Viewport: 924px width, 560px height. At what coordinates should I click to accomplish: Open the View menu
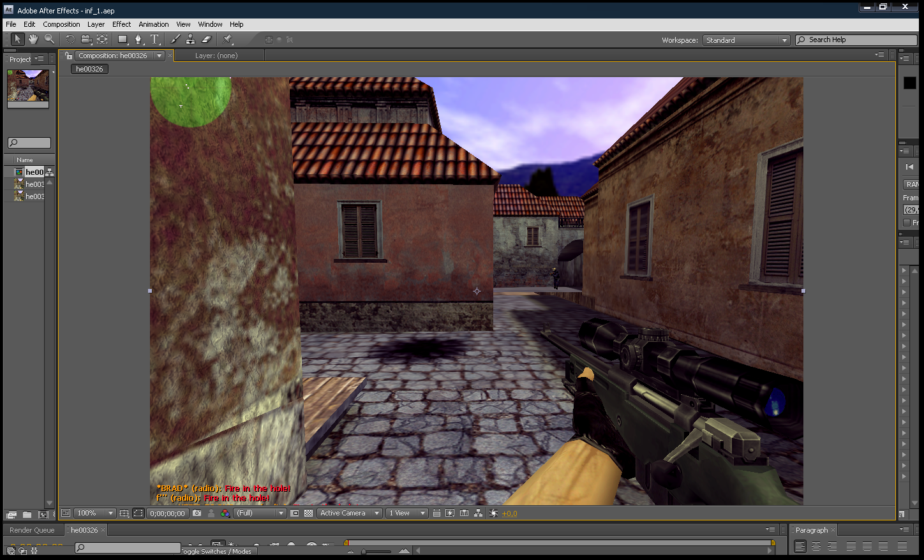(183, 24)
